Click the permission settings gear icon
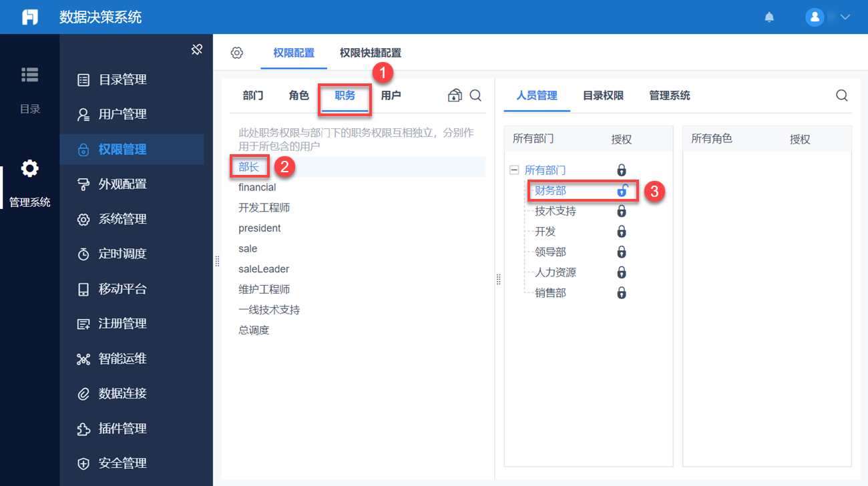Image resolution: width=868 pixels, height=486 pixels. point(236,53)
